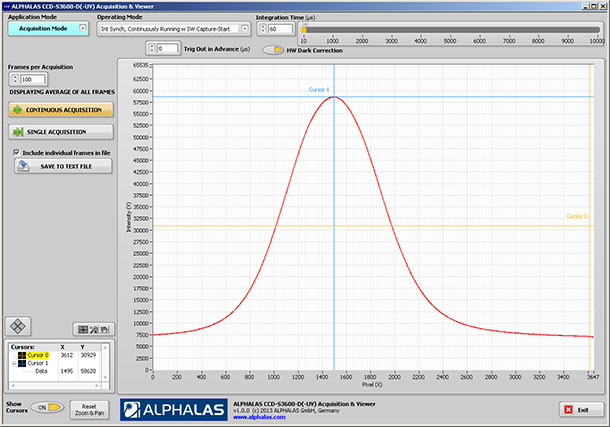
Task: Start Continuous Acquisition
Action: 60,109
